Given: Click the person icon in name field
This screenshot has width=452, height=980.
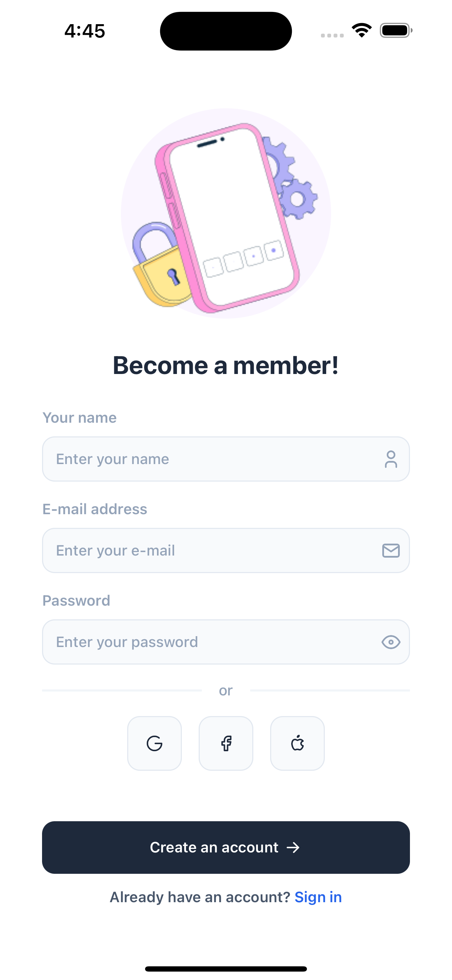Looking at the screenshot, I should click(x=391, y=459).
